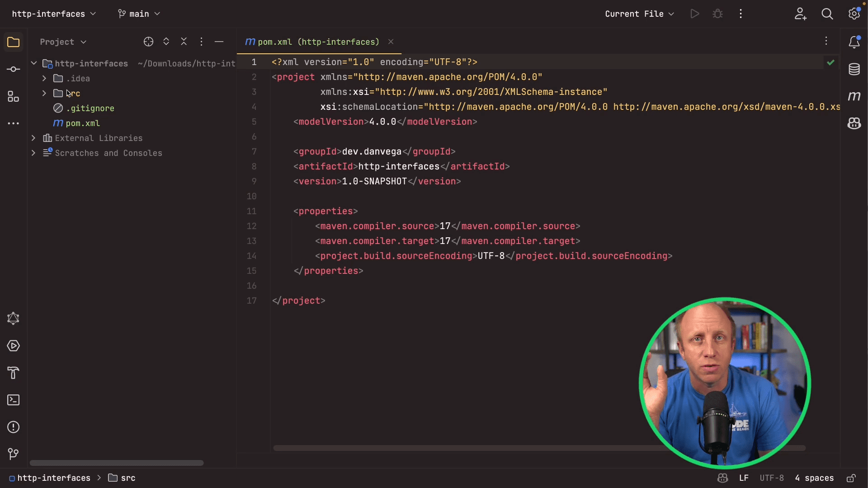
Task: Open the Terminal tool window
Action: point(14,400)
